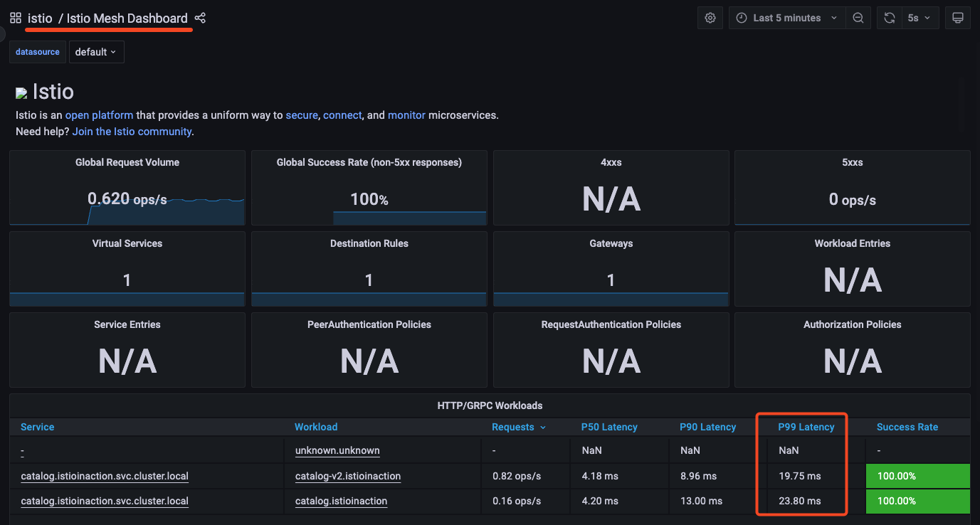Sort table by Workload column

click(x=316, y=427)
